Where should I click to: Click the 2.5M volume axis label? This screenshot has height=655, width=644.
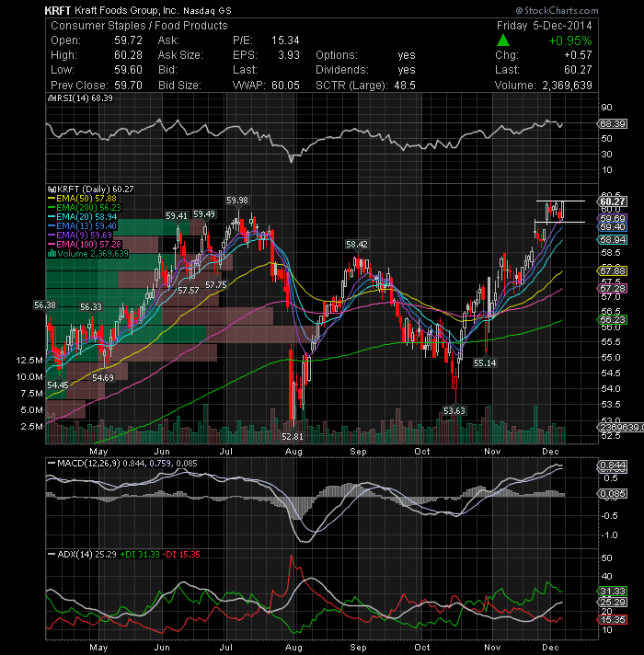[32, 427]
